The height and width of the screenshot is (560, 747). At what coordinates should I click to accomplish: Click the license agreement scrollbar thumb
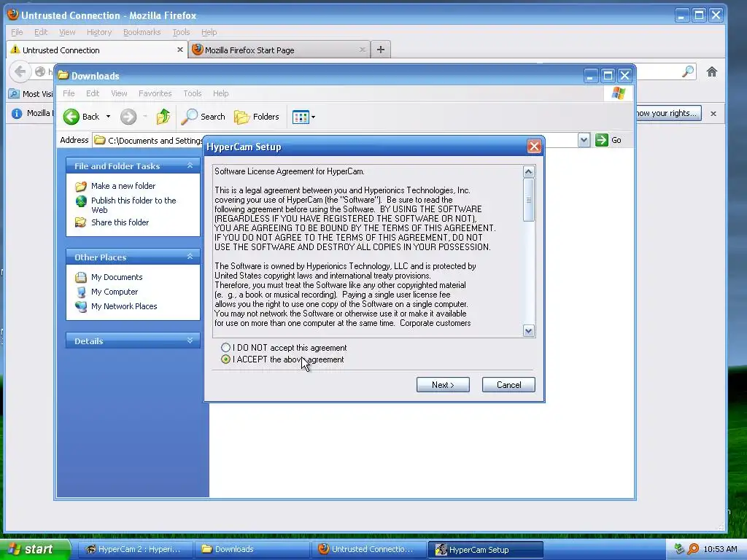click(x=528, y=200)
